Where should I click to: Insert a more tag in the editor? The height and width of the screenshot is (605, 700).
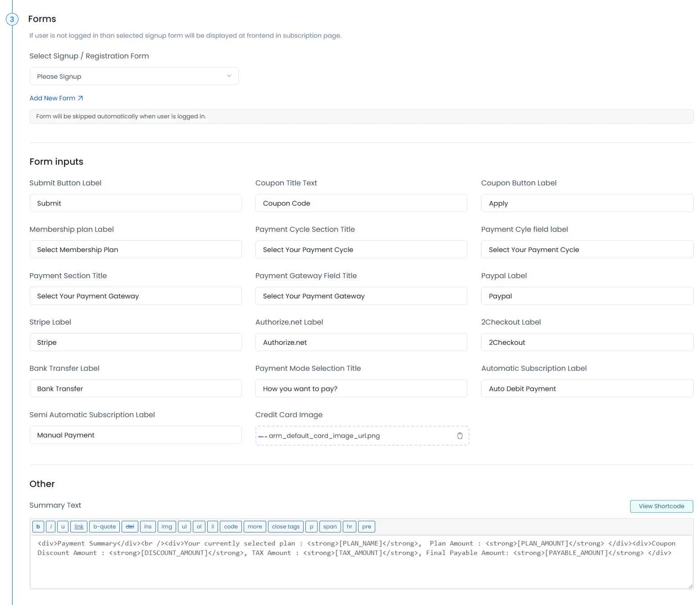pos(255,526)
